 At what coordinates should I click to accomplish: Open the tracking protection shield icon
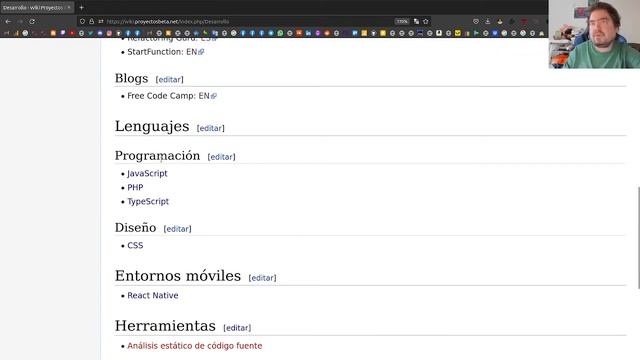click(x=82, y=21)
